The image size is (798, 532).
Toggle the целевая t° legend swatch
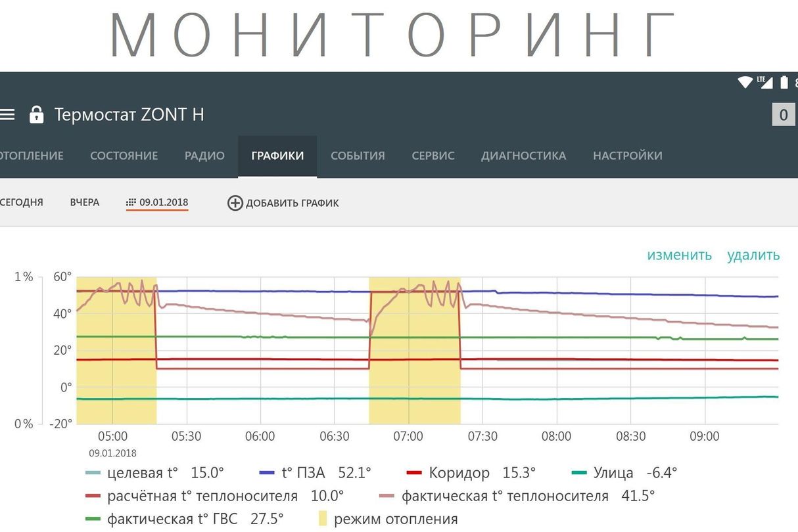tap(93, 474)
